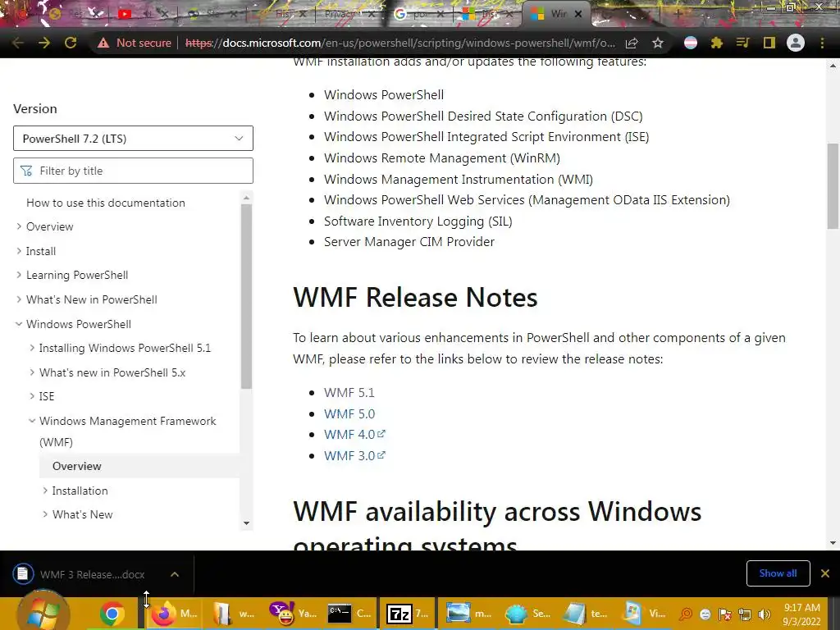Open the SeaMonkey taskbar item
840x630 pixels.
coord(527,614)
